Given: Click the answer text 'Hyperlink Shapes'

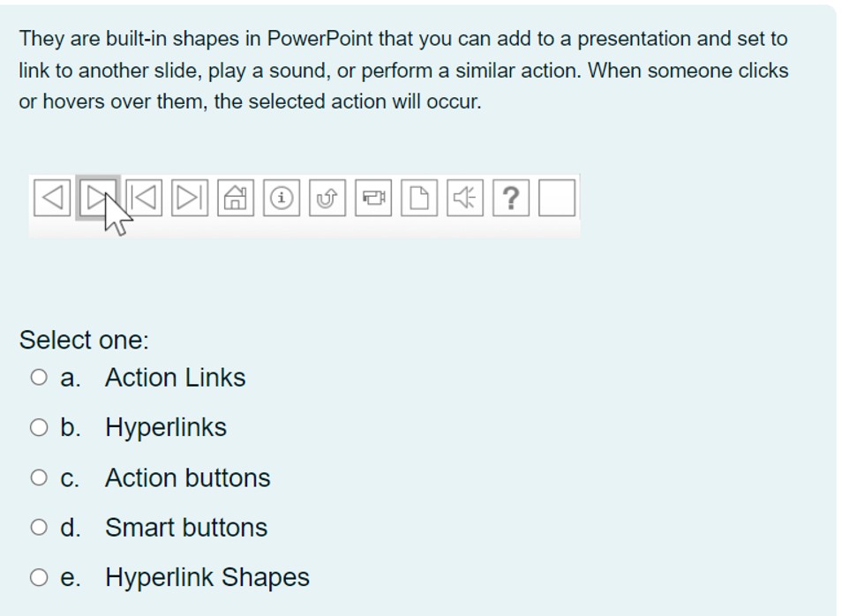Looking at the screenshot, I should [207, 576].
